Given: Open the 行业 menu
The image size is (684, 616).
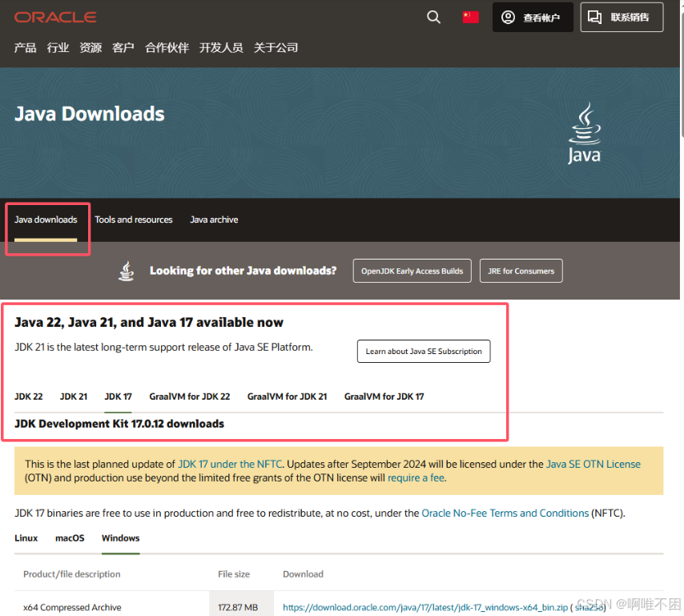Looking at the screenshot, I should 58,47.
